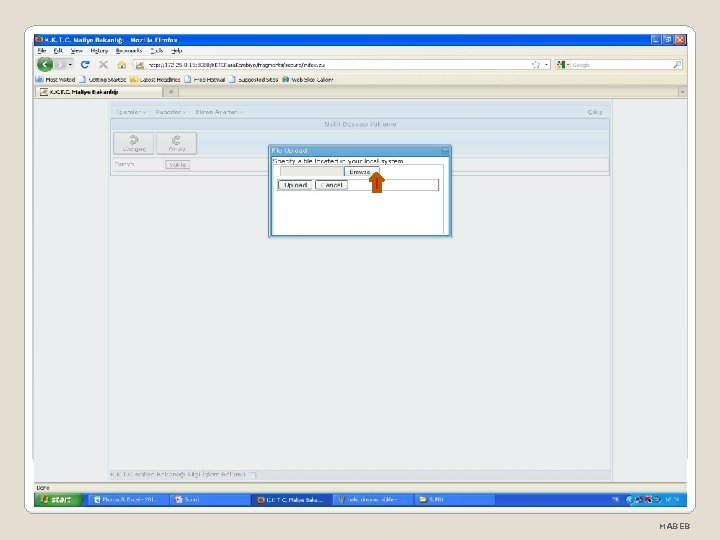Open the Tools menu
This screenshot has width=720, height=540.
point(157,51)
